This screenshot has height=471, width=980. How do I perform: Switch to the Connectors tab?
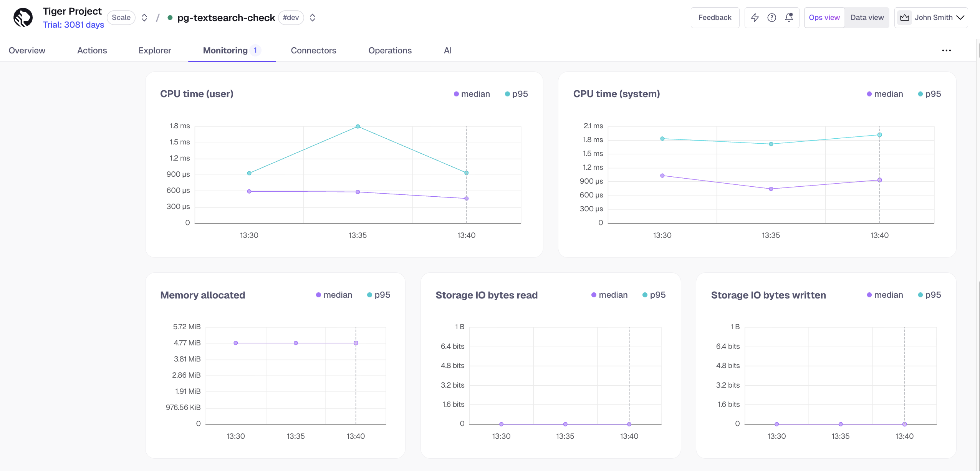coord(313,50)
